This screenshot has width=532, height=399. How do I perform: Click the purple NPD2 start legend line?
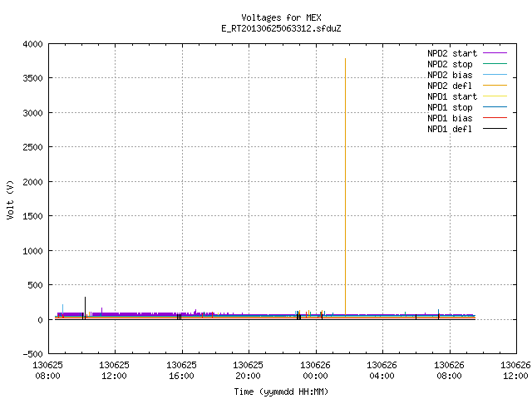pyautogui.click(x=495, y=53)
